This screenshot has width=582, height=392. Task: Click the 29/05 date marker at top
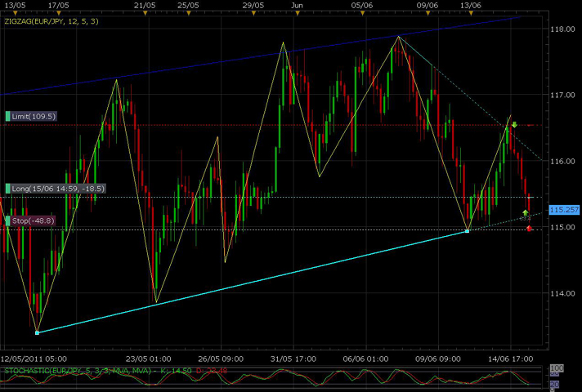pyautogui.click(x=253, y=5)
